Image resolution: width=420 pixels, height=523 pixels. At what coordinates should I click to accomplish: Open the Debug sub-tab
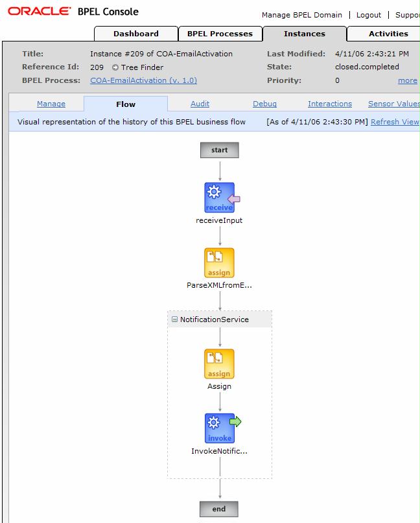[264, 104]
